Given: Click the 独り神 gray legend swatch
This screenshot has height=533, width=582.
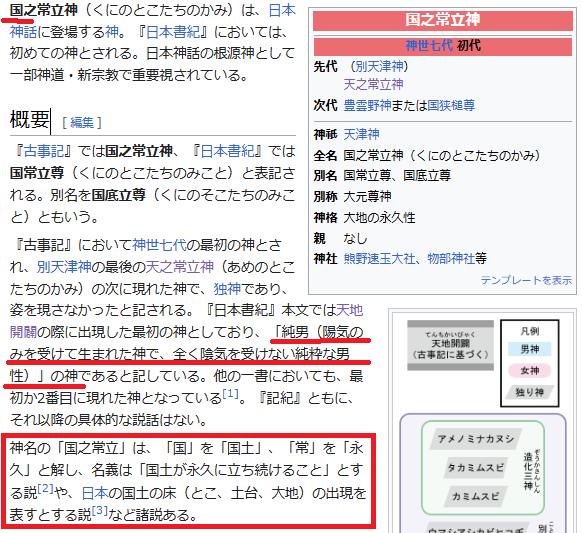Looking at the screenshot, I should (530, 392).
